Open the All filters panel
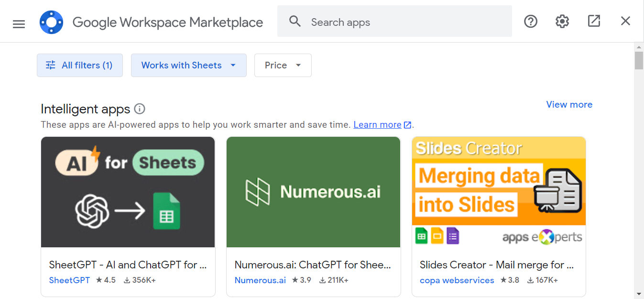 pos(79,65)
